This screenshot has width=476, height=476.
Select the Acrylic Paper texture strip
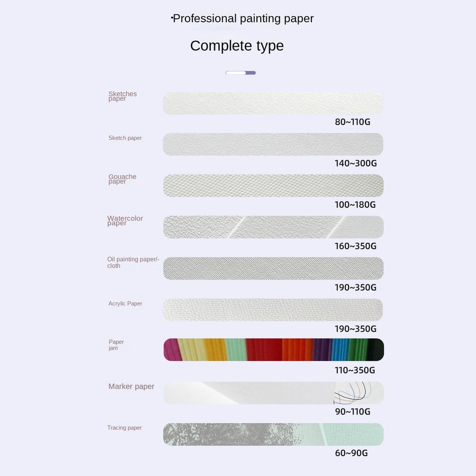pos(273,309)
